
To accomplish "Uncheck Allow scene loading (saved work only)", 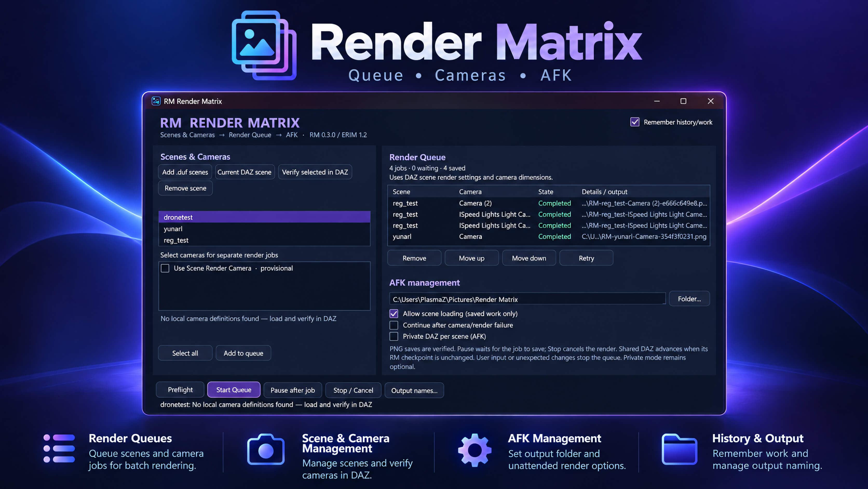I will (394, 314).
